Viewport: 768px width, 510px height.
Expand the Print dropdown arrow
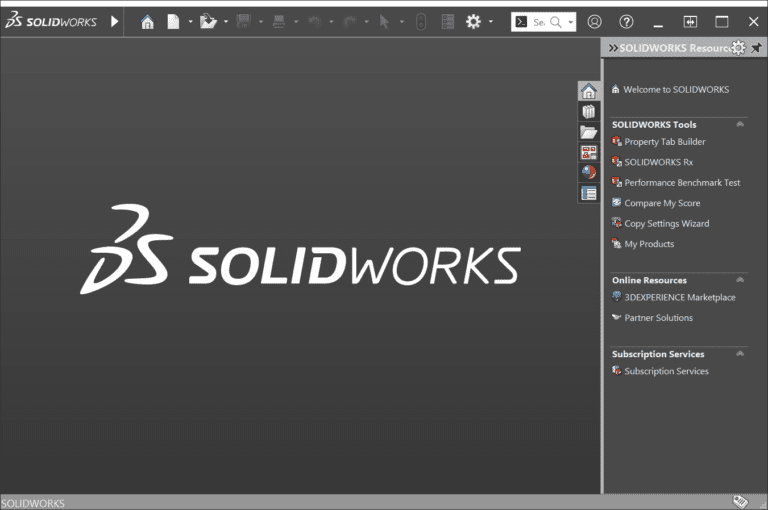point(296,22)
